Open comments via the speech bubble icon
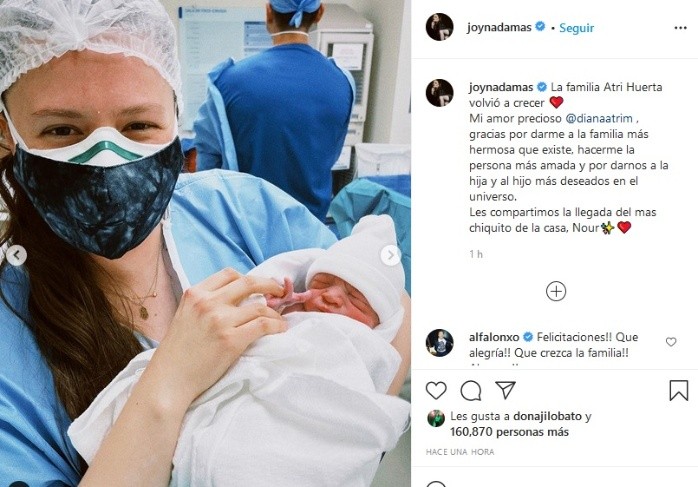Viewport: 698px width, 487px height. coord(471,391)
